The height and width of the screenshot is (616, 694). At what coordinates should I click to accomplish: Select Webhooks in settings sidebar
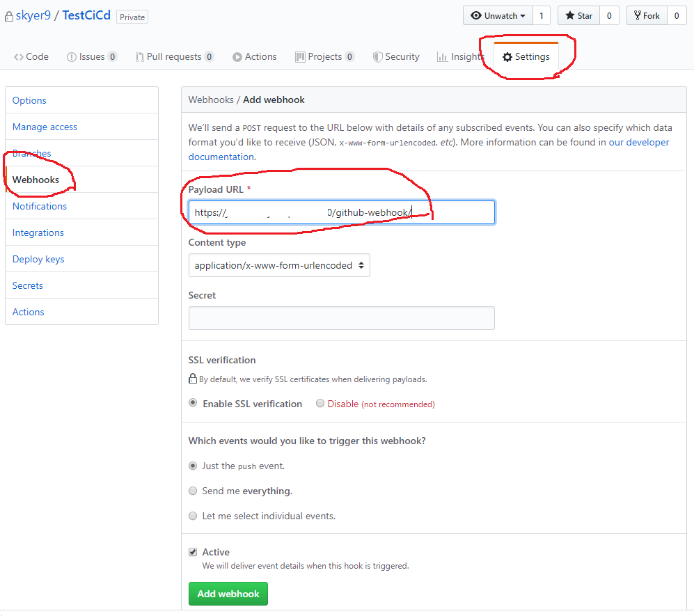click(82, 180)
